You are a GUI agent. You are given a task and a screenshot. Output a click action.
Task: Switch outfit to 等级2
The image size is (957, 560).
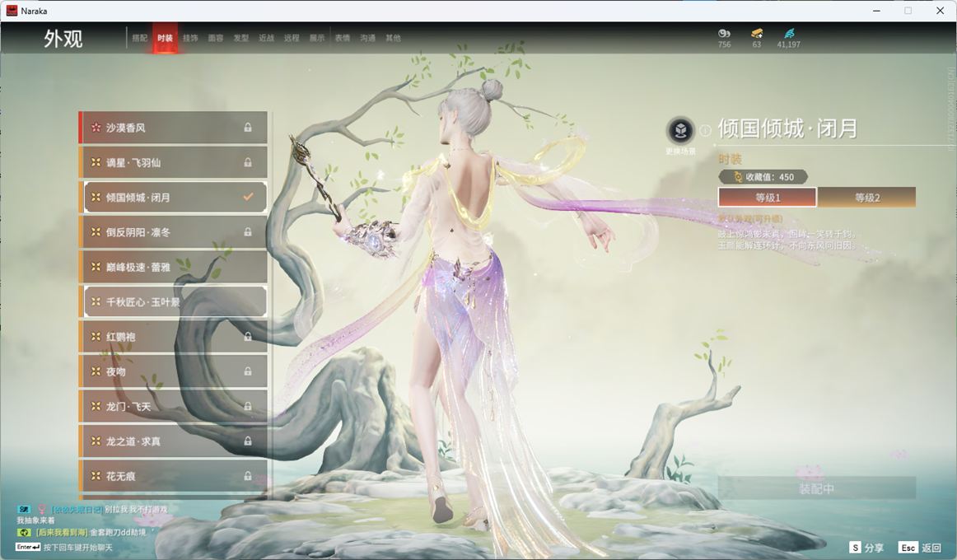tap(866, 197)
